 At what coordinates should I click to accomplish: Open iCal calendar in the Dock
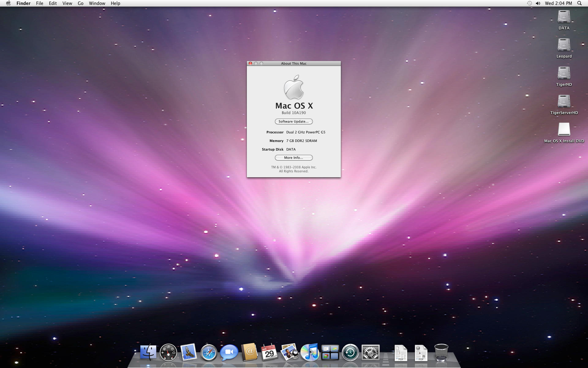pos(269,352)
